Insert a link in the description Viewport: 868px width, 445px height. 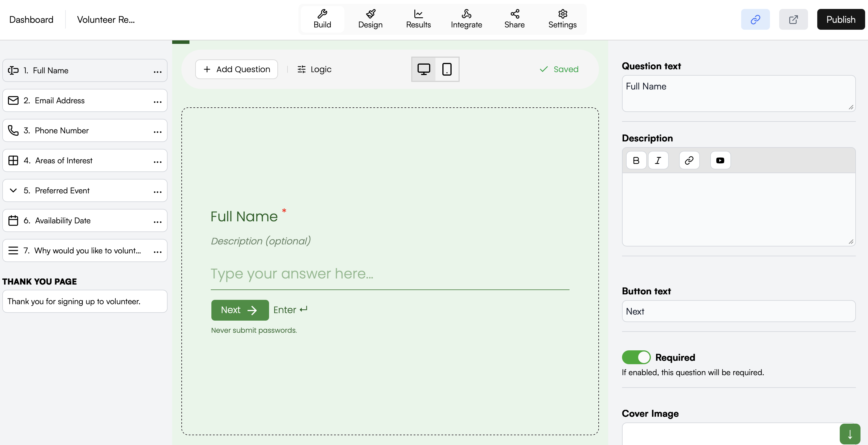click(689, 160)
